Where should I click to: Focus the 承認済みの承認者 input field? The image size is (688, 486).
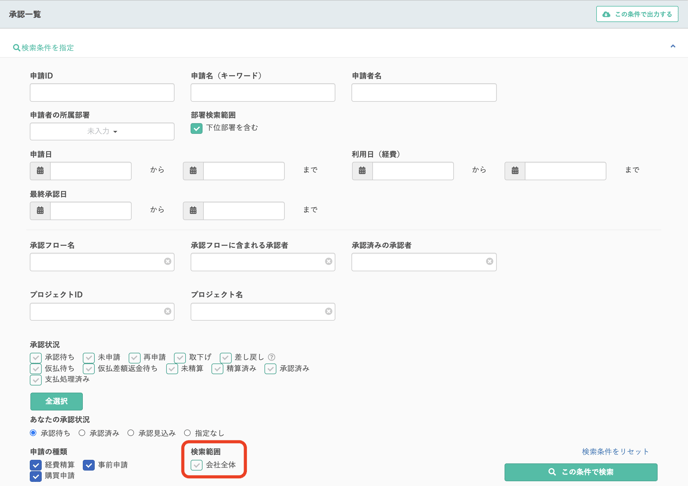(x=424, y=262)
